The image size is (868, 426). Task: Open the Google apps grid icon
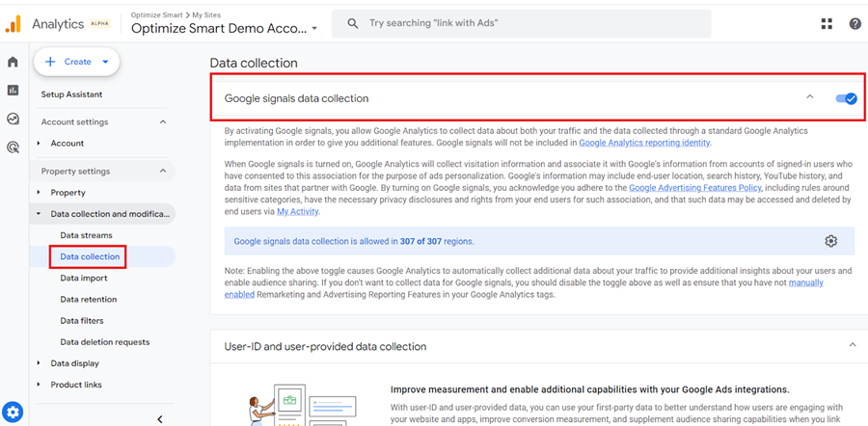(827, 23)
